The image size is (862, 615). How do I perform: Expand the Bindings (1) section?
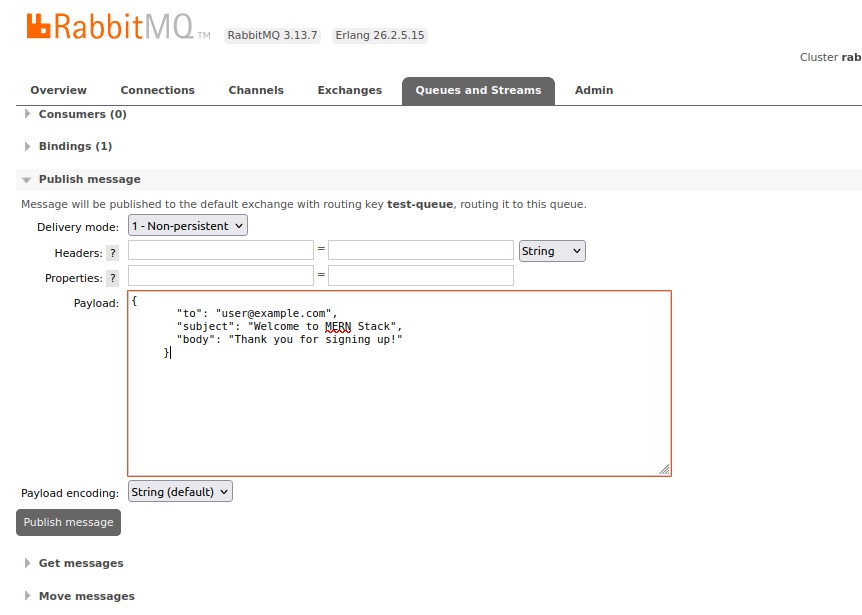75,146
